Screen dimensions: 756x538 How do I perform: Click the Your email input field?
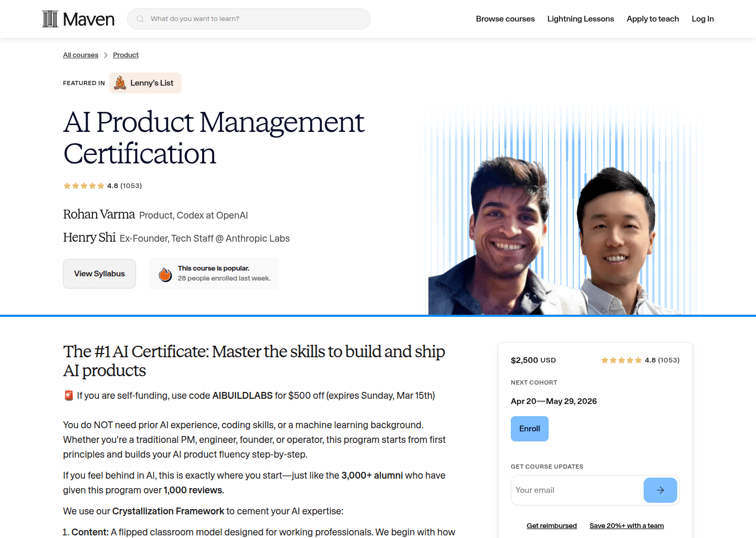pyautogui.click(x=572, y=490)
